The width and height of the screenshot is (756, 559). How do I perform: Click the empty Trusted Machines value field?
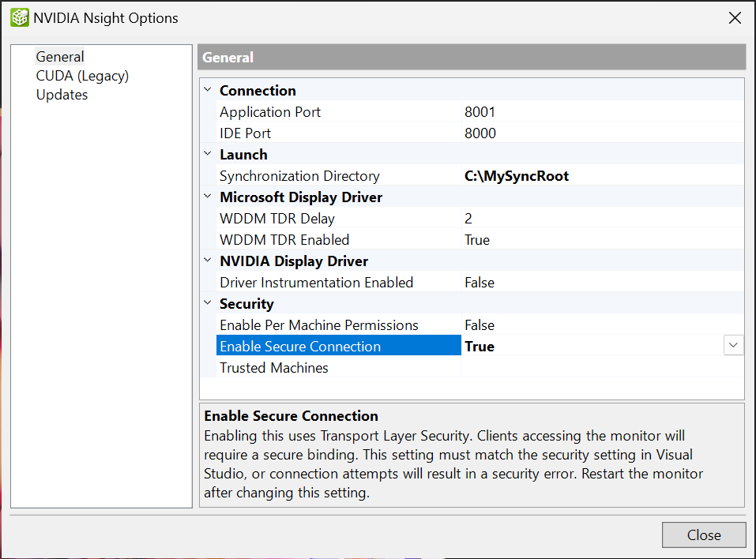point(602,368)
